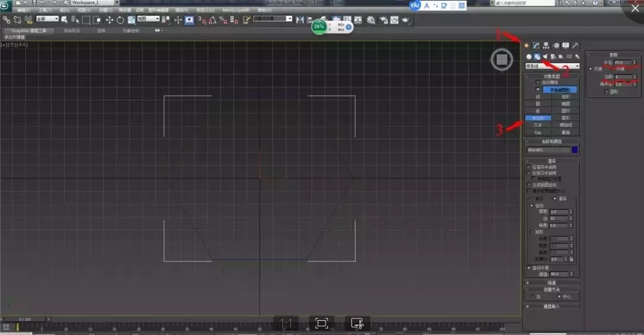Expand the 键盘输入 rollout
The height and width of the screenshot is (335, 644).
tap(552, 306)
